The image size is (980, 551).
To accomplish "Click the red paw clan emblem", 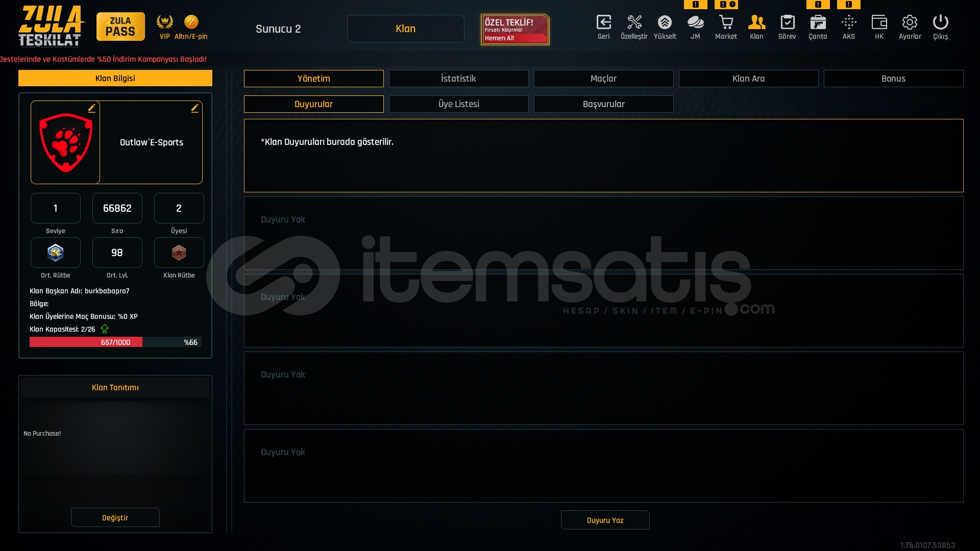I will (66, 142).
